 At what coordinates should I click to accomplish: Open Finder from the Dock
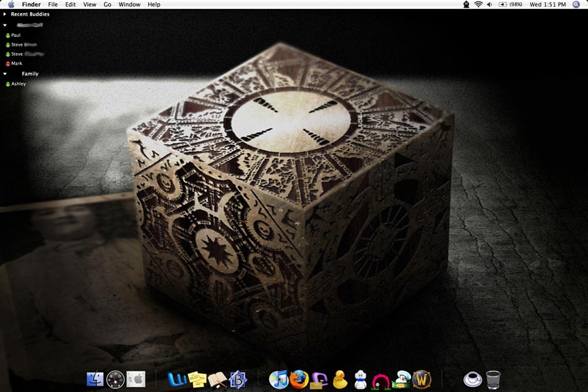pyautogui.click(x=95, y=379)
